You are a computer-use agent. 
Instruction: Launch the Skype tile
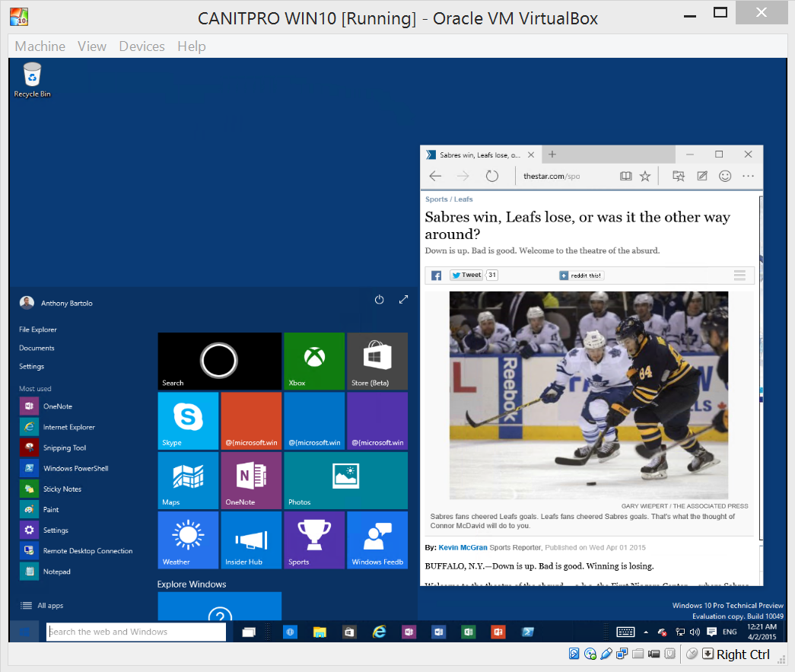(188, 420)
